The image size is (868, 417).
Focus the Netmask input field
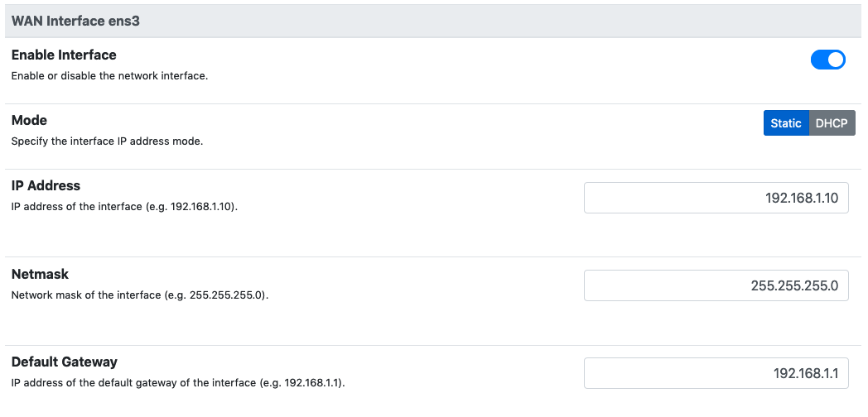(716, 285)
